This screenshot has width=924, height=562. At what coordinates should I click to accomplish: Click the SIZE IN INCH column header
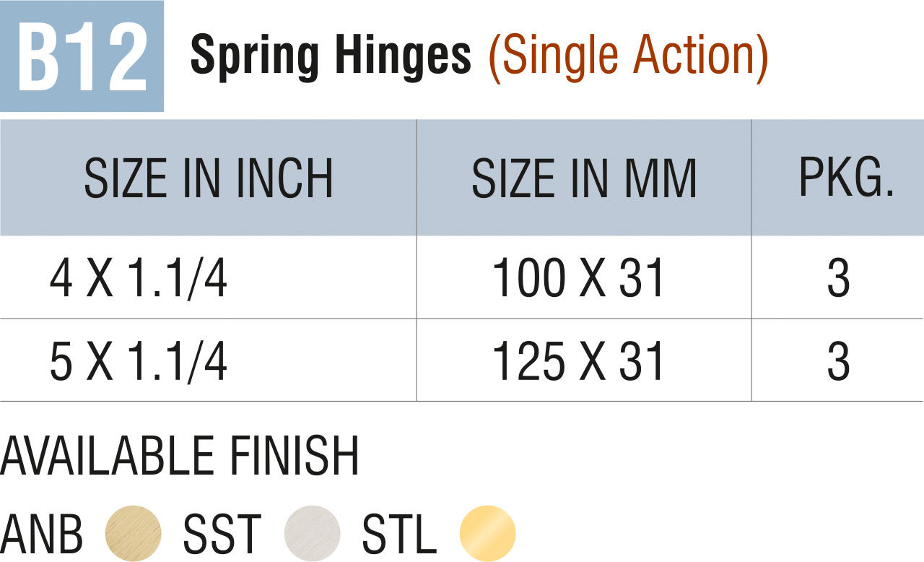[x=209, y=178]
